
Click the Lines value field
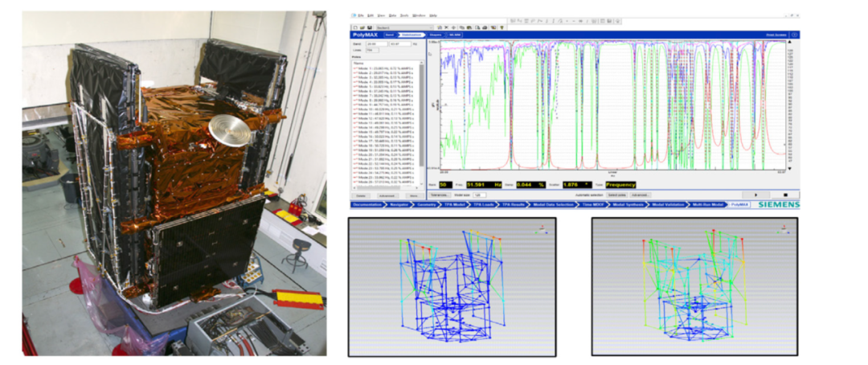[x=372, y=50]
